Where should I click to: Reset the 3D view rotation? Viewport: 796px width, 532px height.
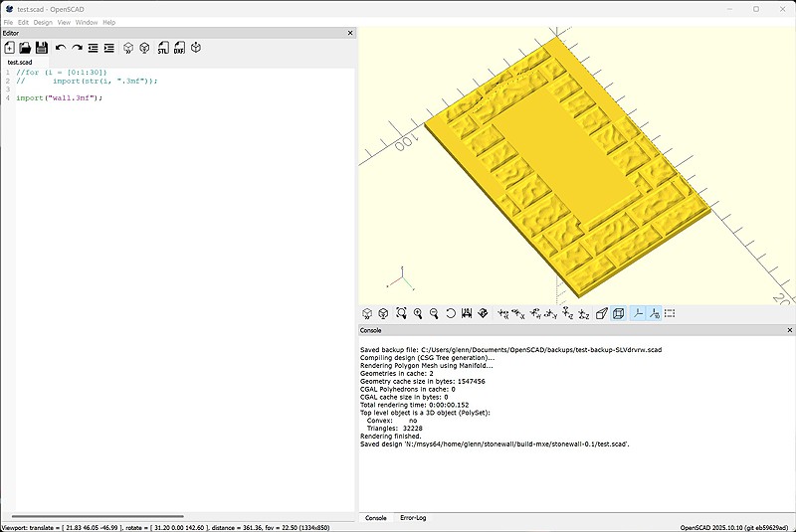pos(451,313)
